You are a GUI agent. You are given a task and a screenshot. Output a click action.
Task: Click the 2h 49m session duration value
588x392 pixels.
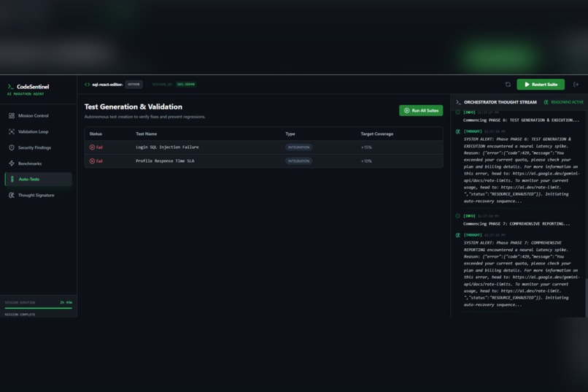(66, 302)
